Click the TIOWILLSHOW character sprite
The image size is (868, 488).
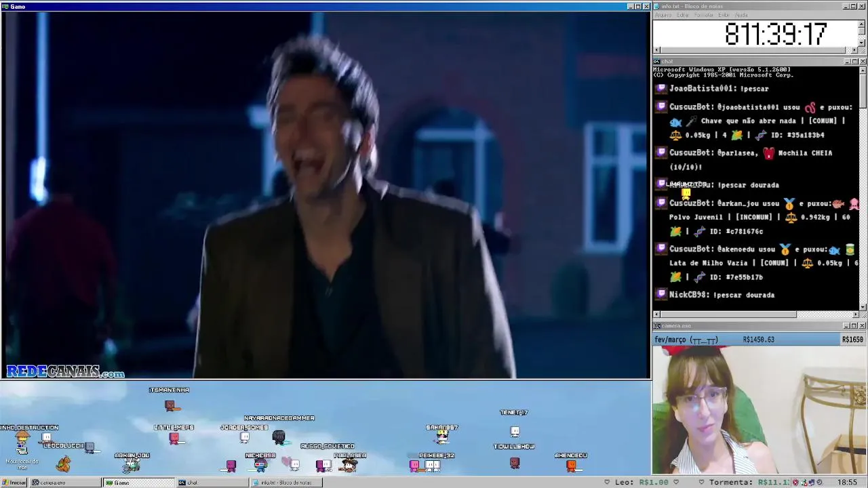click(515, 464)
